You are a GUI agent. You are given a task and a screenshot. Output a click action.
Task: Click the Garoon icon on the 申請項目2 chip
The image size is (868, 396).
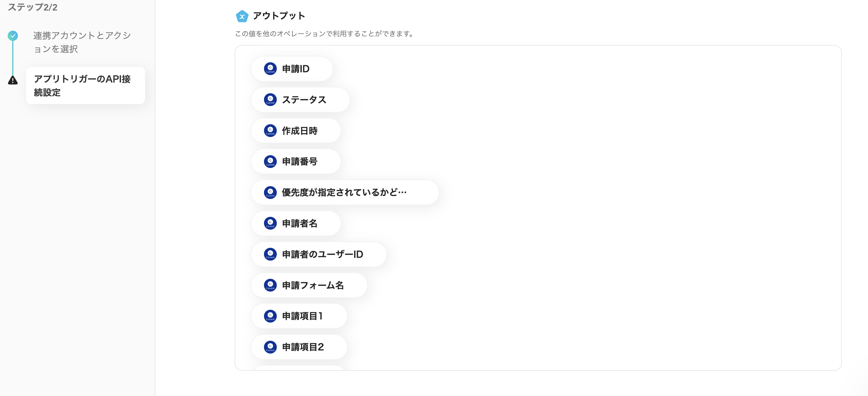[x=271, y=346]
